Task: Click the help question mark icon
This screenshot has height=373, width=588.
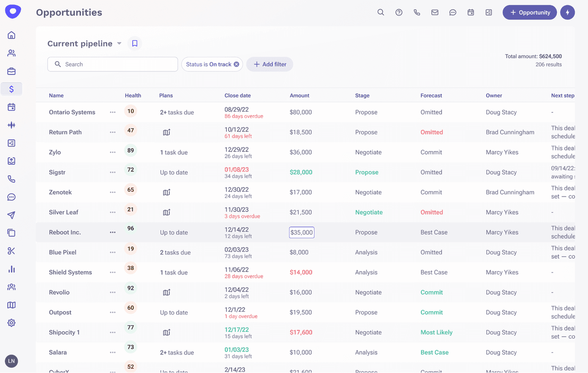Action: pyautogui.click(x=399, y=12)
